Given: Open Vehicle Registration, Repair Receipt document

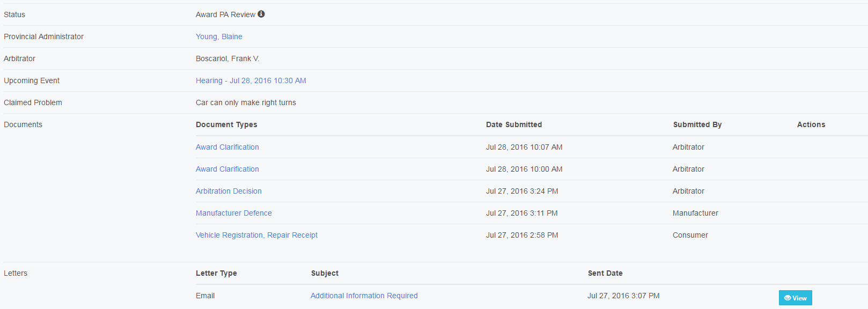Looking at the screenshot, I should click(256, 235).
